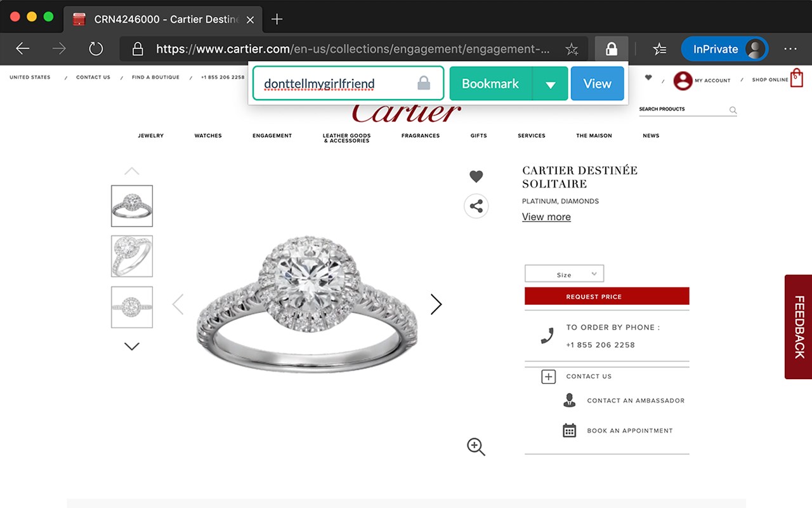Screen dimensions: 812x508
Task: Click the Shop Online link
Action: coord(770,80)
